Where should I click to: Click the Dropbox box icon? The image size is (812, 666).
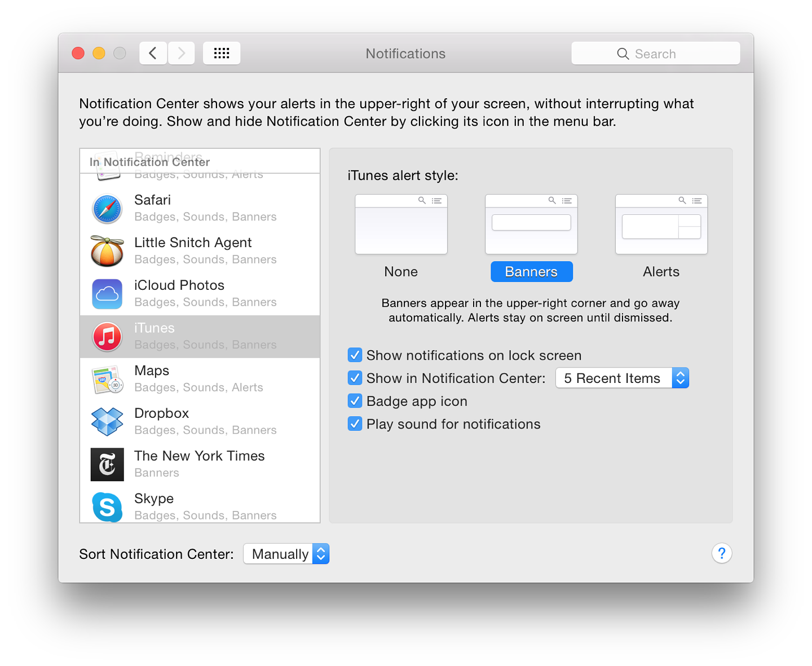107,422
